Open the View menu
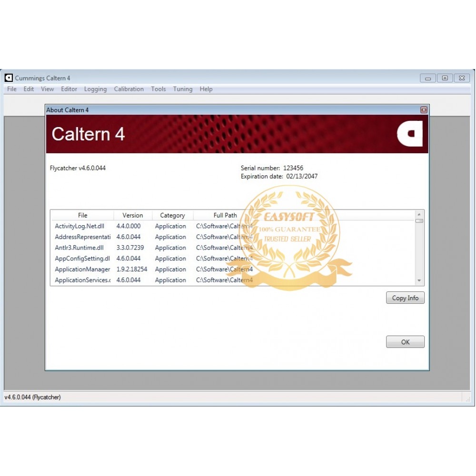The width and height of the screenshot is (476, 476). pyautogui.click(x=47, y=89)
